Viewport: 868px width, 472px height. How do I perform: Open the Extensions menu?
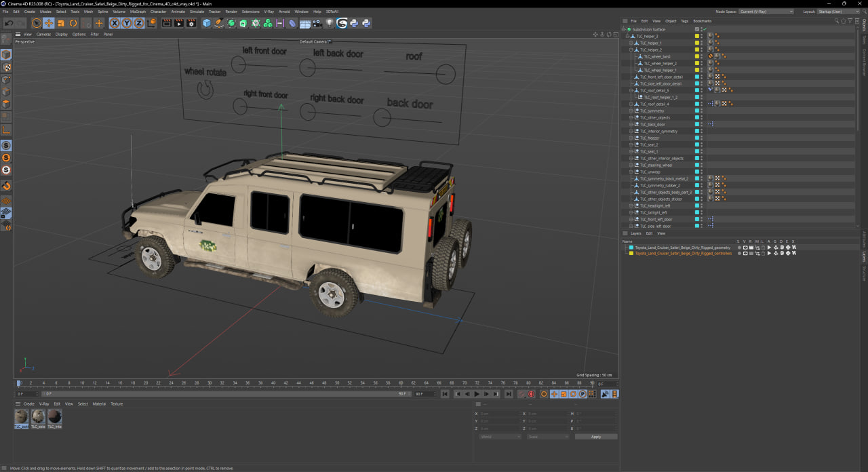click(250, 12)
